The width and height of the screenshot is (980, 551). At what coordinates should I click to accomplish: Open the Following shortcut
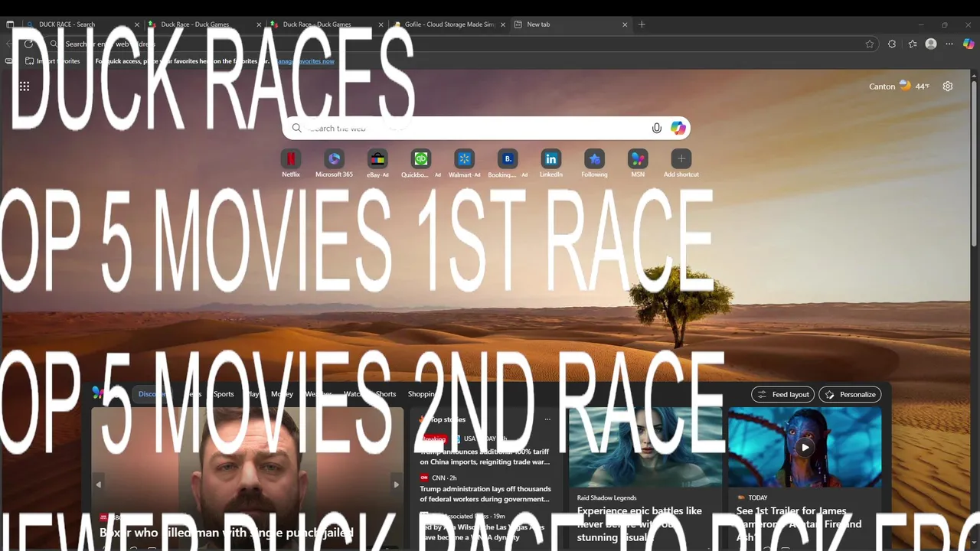[x=594, y=163]
